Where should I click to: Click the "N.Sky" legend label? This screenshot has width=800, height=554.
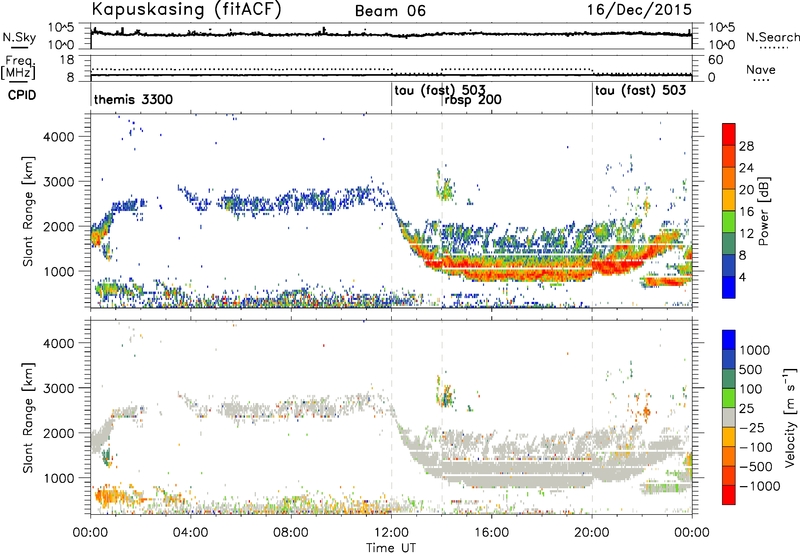pyautogui.click(x=19, y=37)
